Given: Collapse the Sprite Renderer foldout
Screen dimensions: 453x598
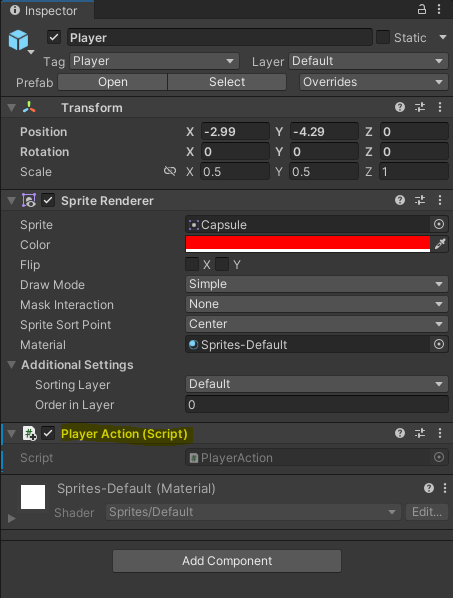Looking at the screenshot, I should (x=11, y=201).
